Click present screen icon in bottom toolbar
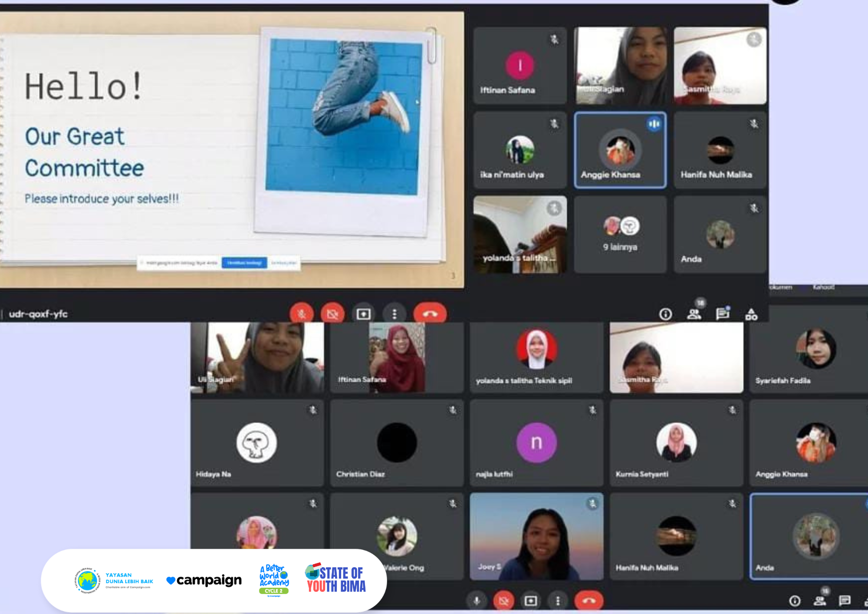Screen dimensions: 868x614 [530, 601]
